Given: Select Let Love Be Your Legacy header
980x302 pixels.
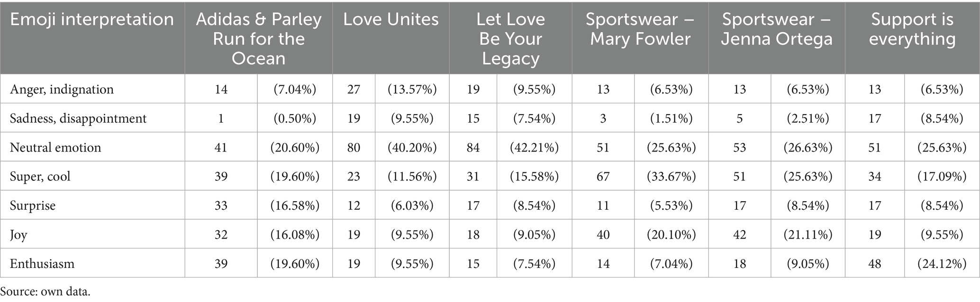Looking at the screenshot, I should (510, 39).
